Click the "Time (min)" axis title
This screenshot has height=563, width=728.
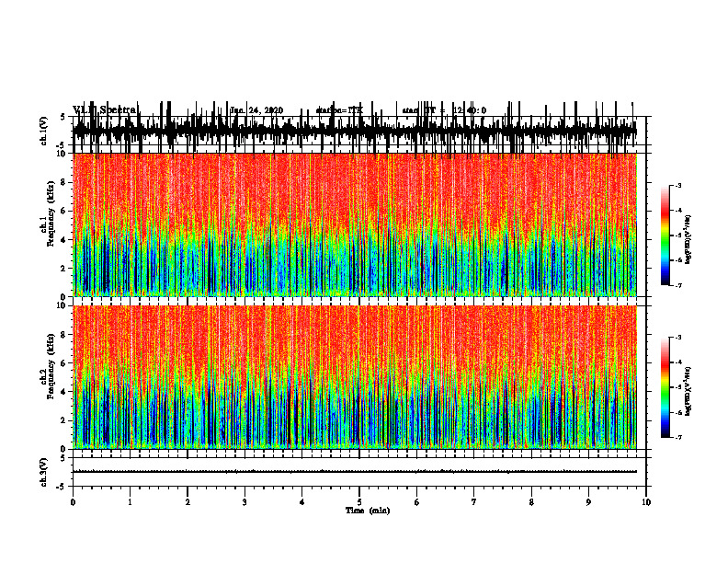tap(368, 511)
